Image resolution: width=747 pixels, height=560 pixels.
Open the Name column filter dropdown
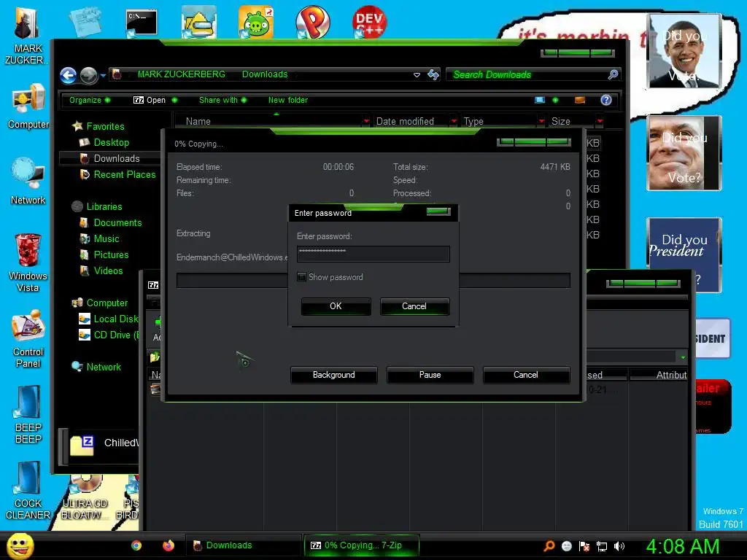366,122
